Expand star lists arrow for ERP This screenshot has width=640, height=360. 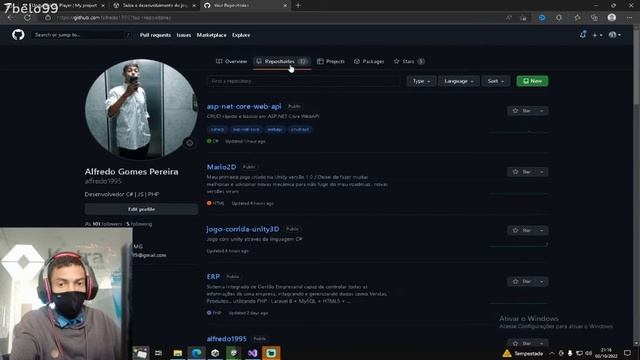pos(542,282)
